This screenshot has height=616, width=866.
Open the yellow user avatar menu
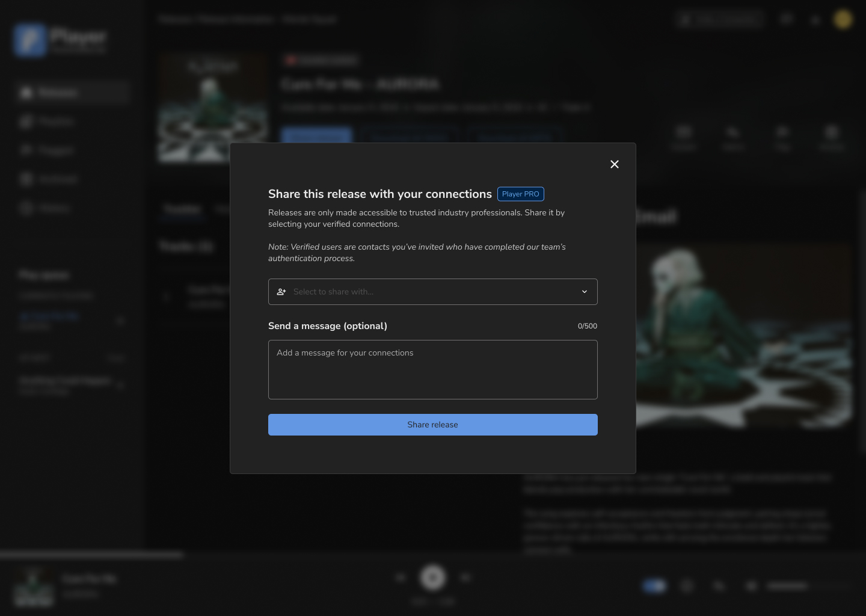843,19
